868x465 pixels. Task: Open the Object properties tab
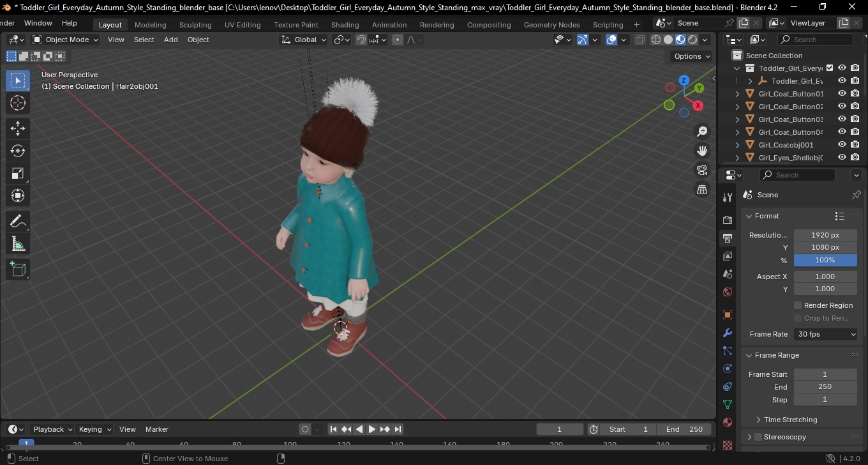728,315
